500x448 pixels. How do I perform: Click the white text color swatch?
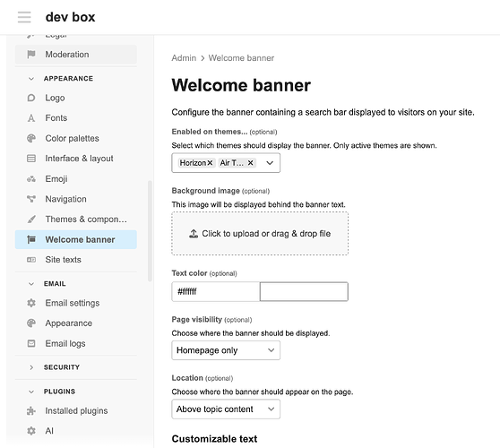304,291
